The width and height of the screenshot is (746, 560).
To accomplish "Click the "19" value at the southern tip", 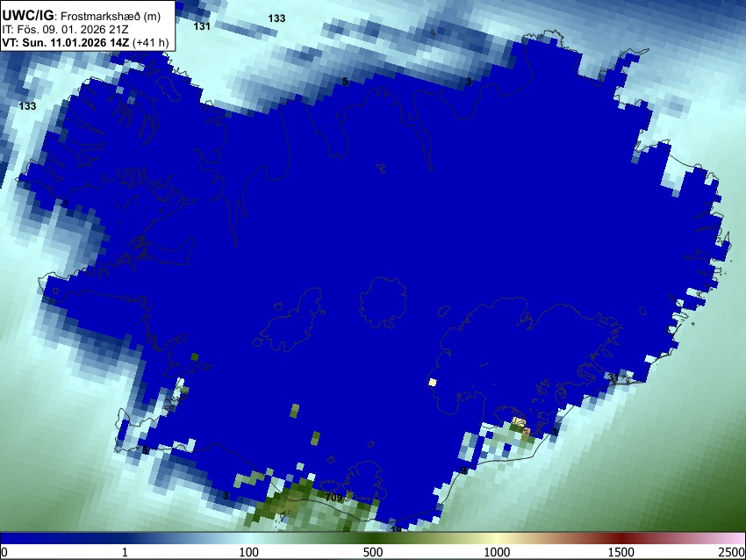I will click(x=396, y=529).
